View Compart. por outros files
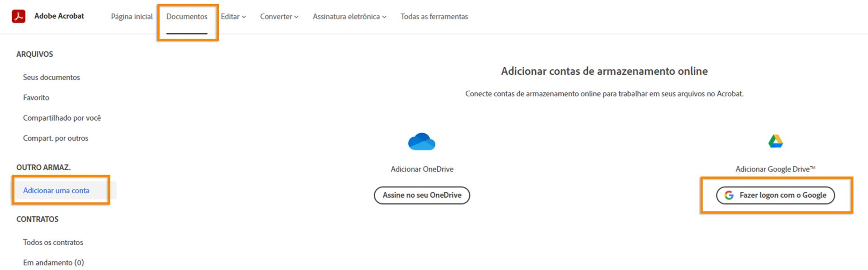This screenshot has width=868, height=270. (x=56, y=138)
